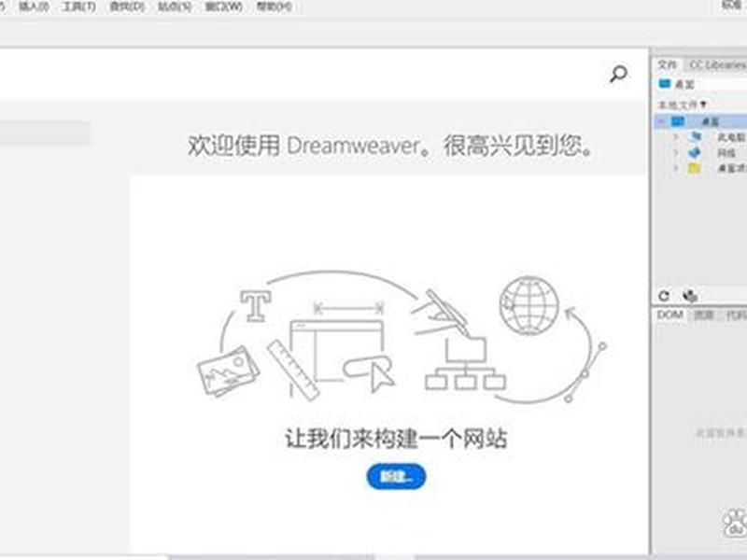The height and width of the screenshot is (560, 747).
Task: Open the 本地文件 dropdown arrow
Action: pos(703,104)
